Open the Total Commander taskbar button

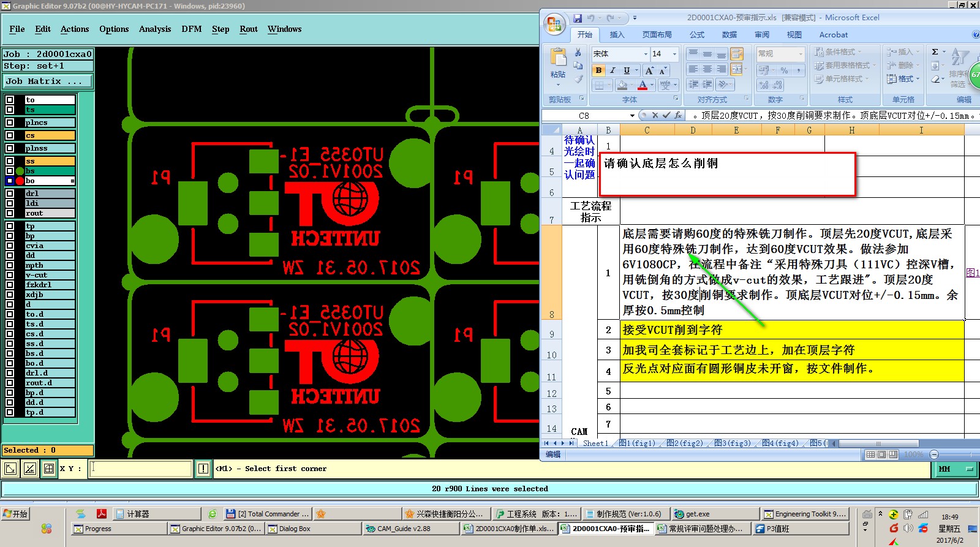[268, 514]
